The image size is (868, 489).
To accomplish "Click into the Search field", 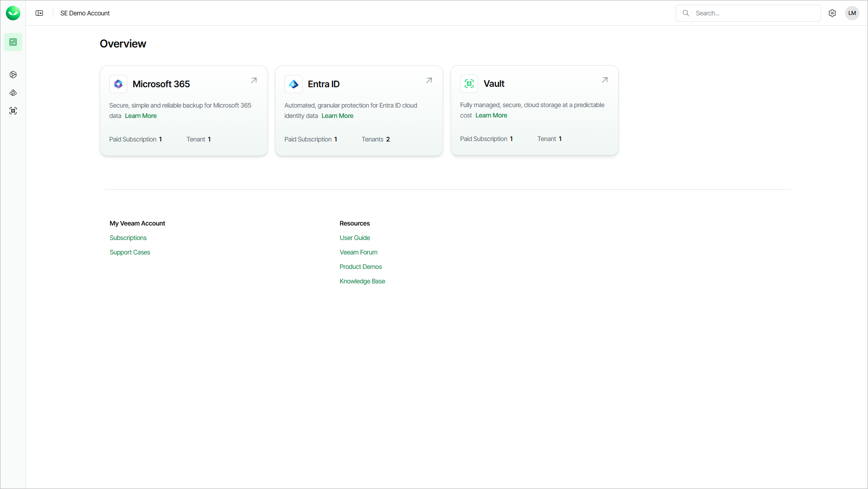I will pos(754,13).
